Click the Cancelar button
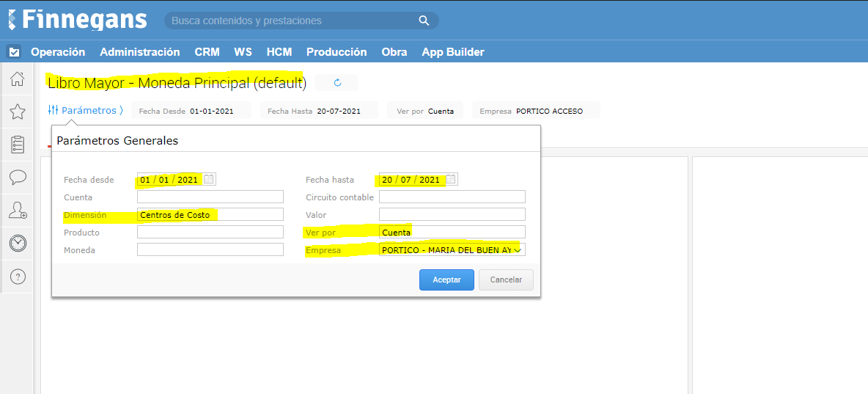Image resolution: width=868 pixels, height=394 pixels. (x=506, y=280)
